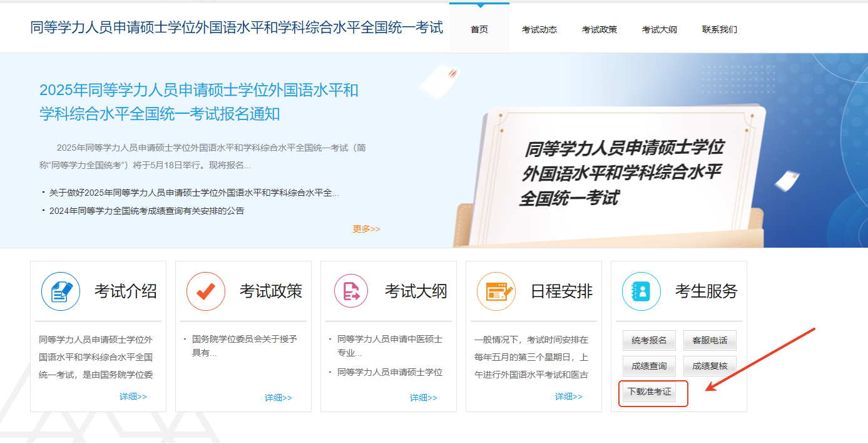Viewport: 868px width, 444px height.
Task: Open the 首页 navigation tab
Action: 479,29
